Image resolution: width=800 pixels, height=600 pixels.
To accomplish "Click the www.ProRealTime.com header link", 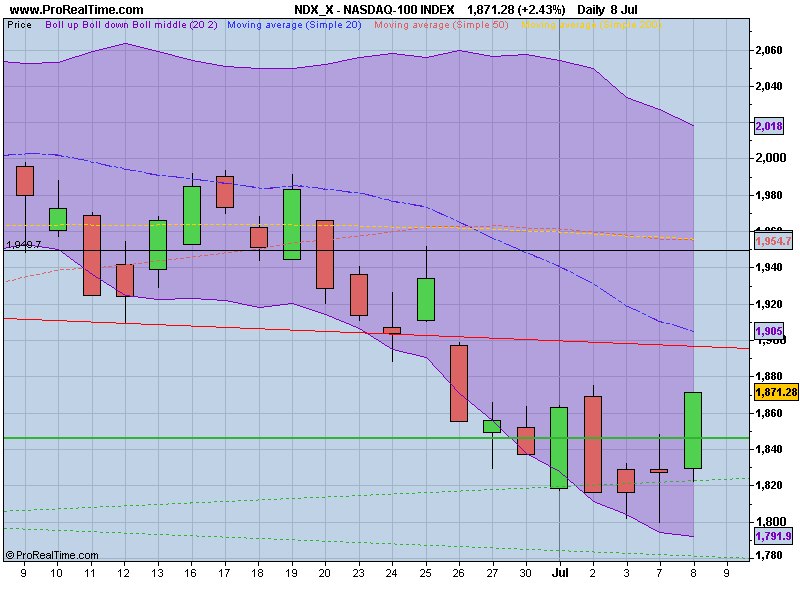I will (77, 10).
